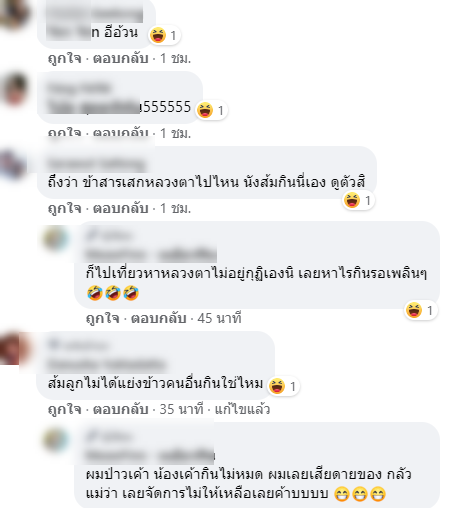
Task: Click ตอบกลับ under the ข้าสารเสกหลวงตา comment
Action: click(120, 208)
